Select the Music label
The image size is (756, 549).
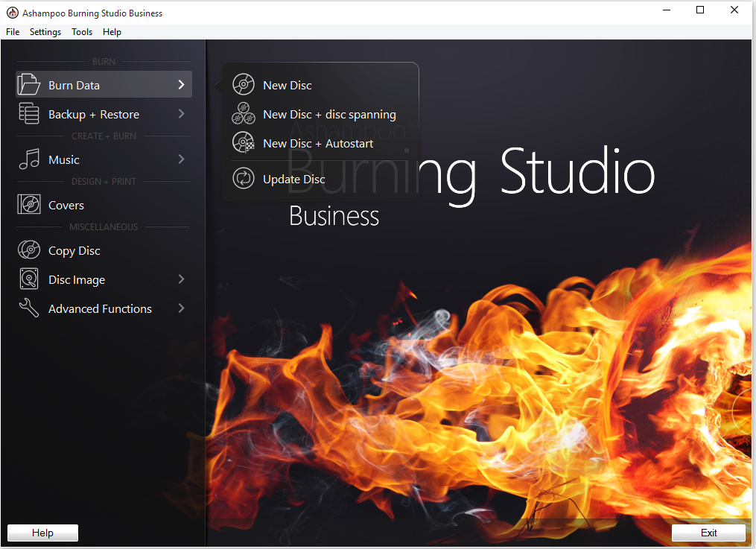(64, 159)
